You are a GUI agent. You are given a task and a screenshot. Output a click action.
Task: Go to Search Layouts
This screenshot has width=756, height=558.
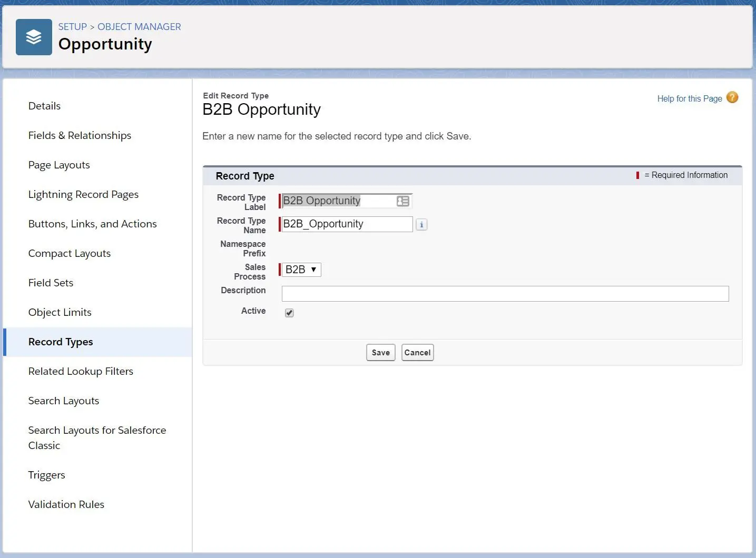(x=63, y=401)
